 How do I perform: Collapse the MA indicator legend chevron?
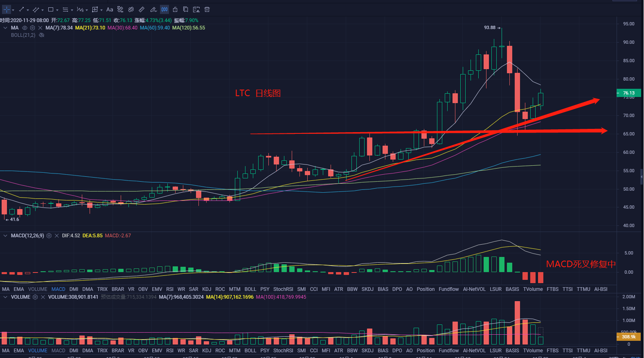coord(5,28)
